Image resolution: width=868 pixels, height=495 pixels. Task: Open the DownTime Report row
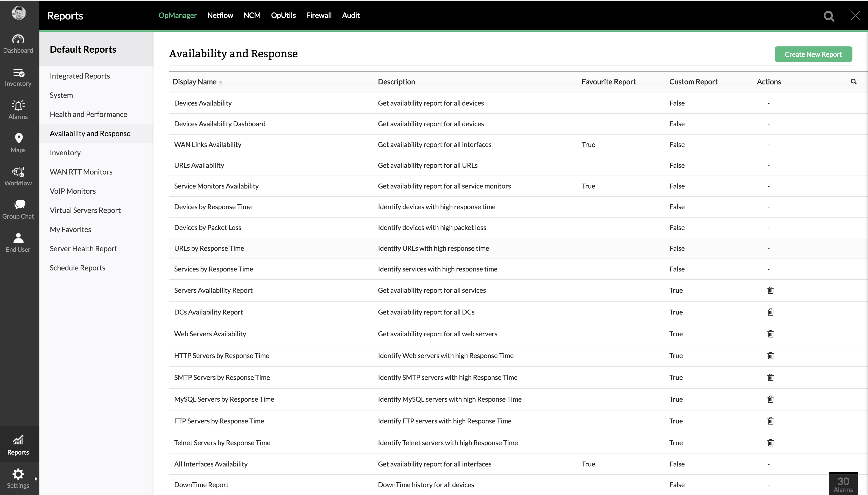click(x=201, y=485)
